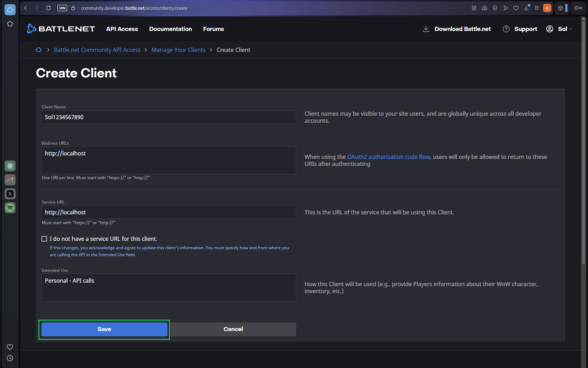Check 'I do not have a service URL'

pyautogui.click(x=44, y=239)
